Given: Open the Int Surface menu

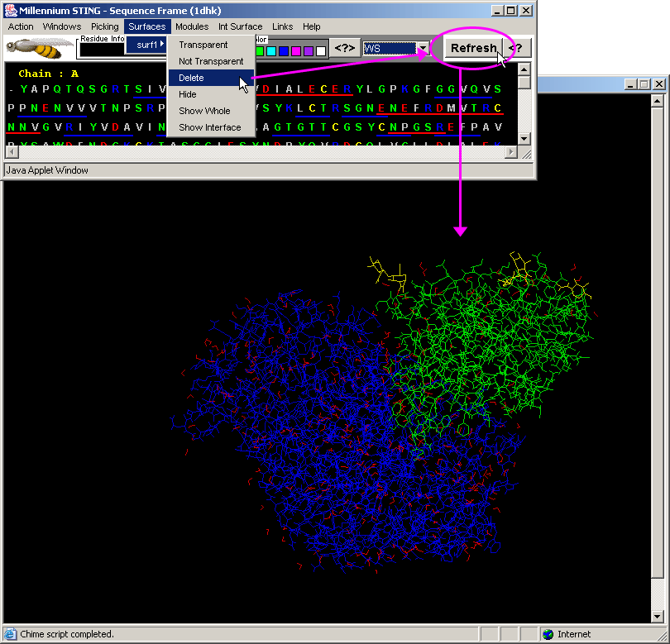Looking at the screenshot, I should 240,26.
